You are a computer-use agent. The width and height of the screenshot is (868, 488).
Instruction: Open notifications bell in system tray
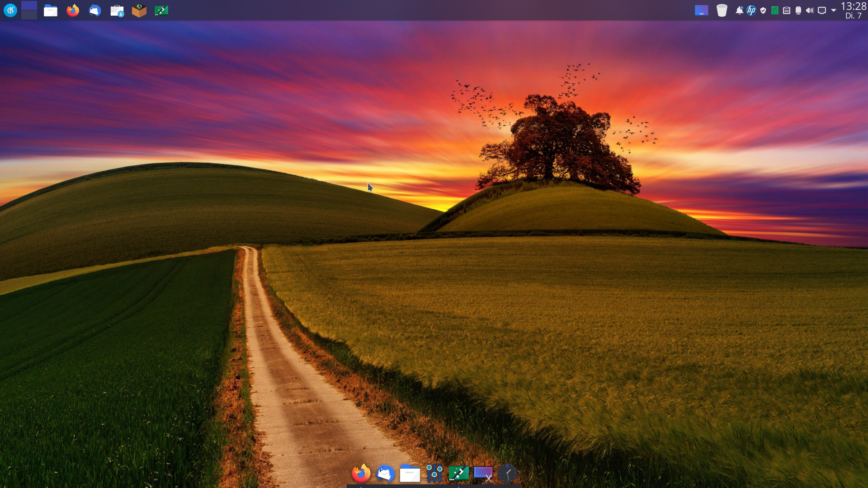coord(739,10)
